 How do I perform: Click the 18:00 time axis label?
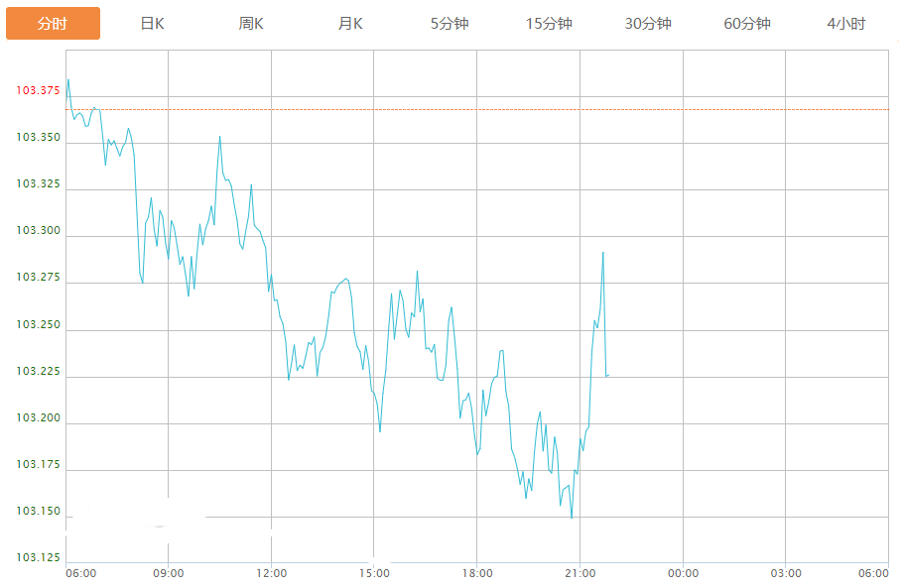[x=477, y=573]
